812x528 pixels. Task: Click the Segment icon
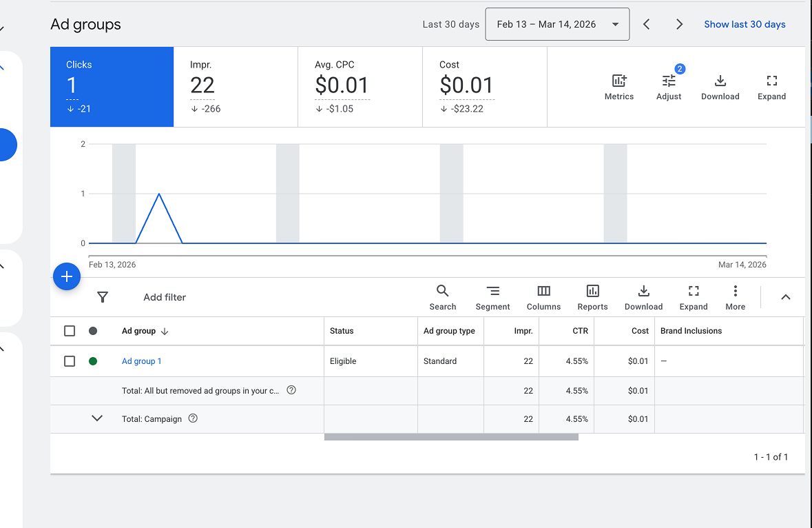(x=492, y=292)
